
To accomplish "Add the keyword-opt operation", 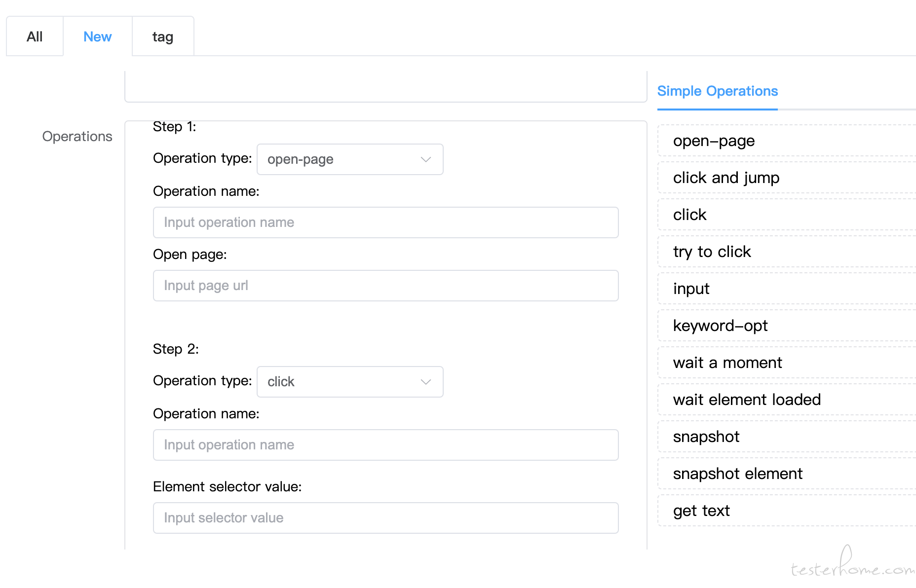I will click(787, 326).
